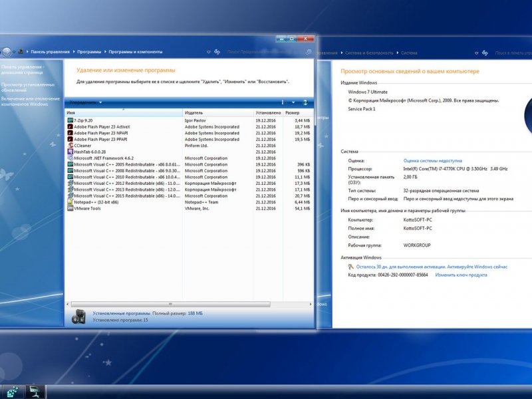532x399 pixels.
Task: Go to Панель управления breadcrumb
Action: tap(51, 52)
